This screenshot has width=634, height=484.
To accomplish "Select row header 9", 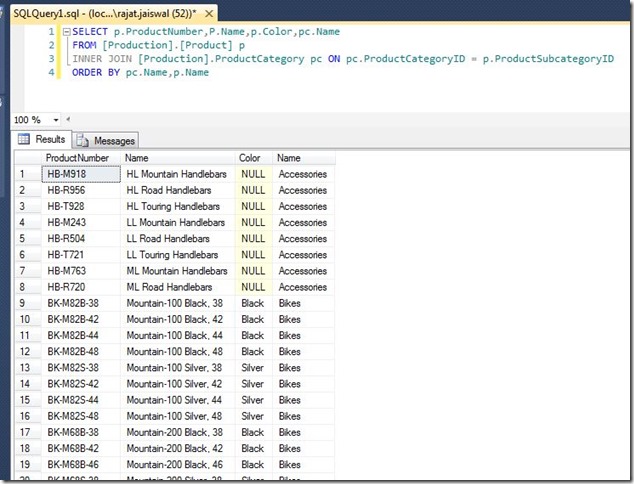I will pos(28,303).
